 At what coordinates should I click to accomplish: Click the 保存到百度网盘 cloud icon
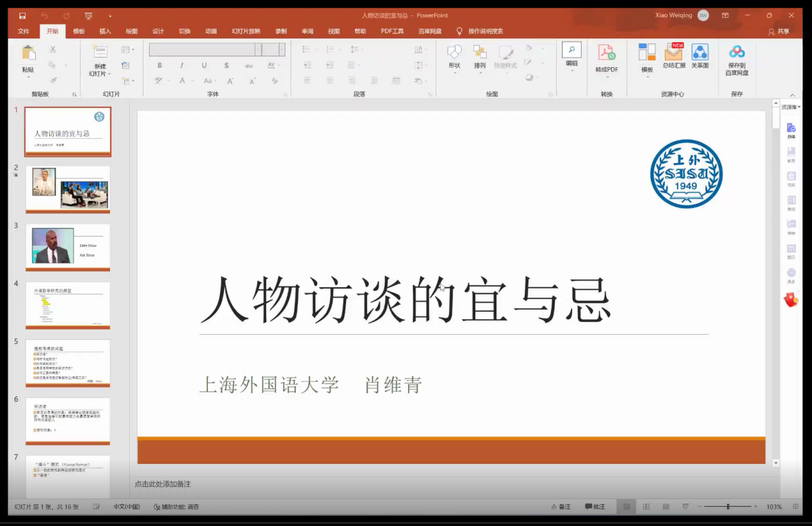pyautogui.click(x=736, y=52)
